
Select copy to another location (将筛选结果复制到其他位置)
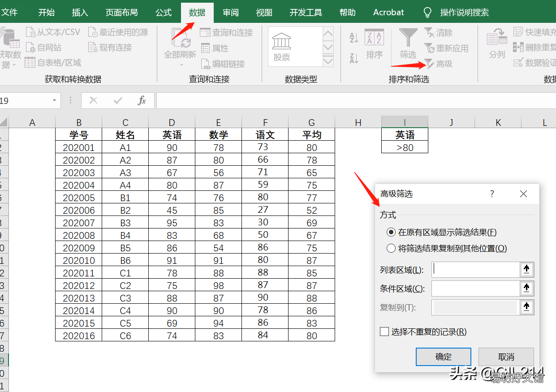(x=447, y=248)
